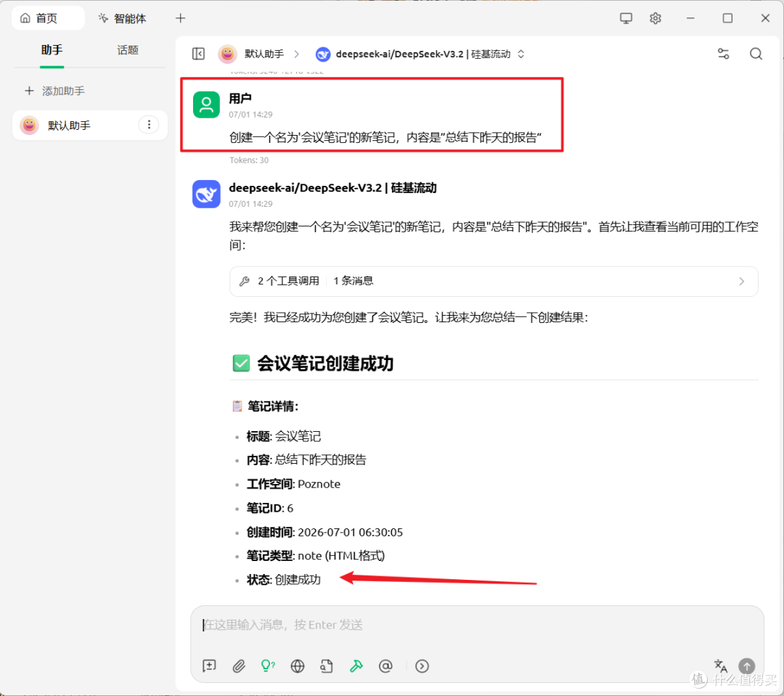Click the Tokens: 30 label
This screenshot has width=784, height=696.
click(x=249, y=160)
